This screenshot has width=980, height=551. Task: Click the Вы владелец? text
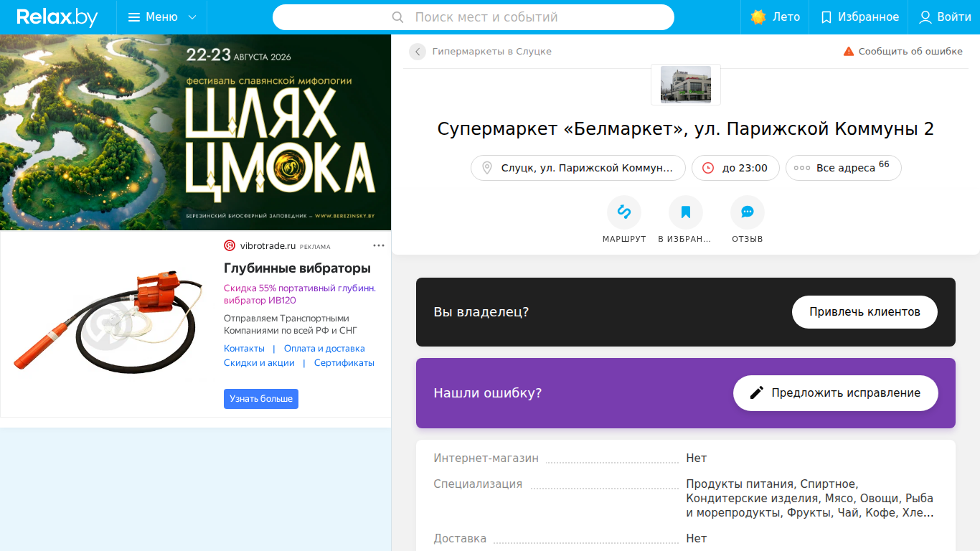coord(481,312)
